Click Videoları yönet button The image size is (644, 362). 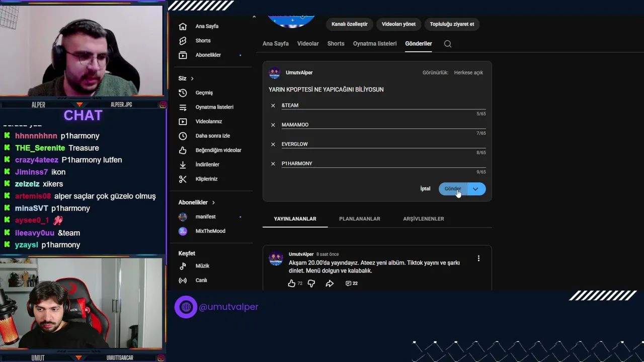398,24
